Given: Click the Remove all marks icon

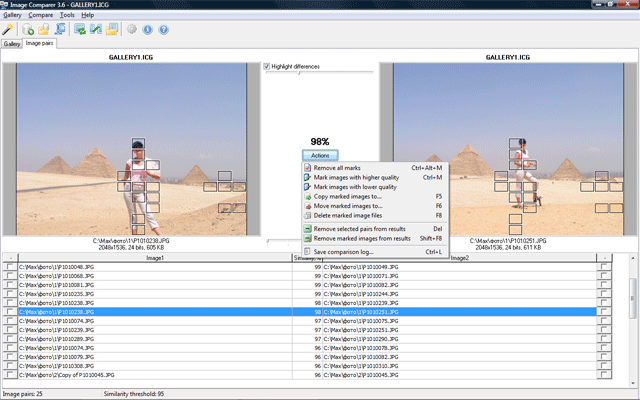Looking at the screenshot, I should tap(308, 168).
